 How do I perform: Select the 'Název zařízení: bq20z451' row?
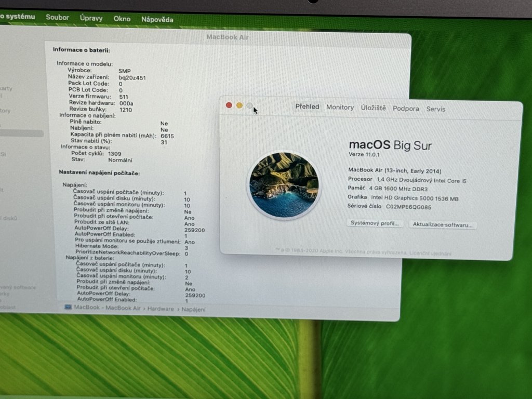[107, 77]
